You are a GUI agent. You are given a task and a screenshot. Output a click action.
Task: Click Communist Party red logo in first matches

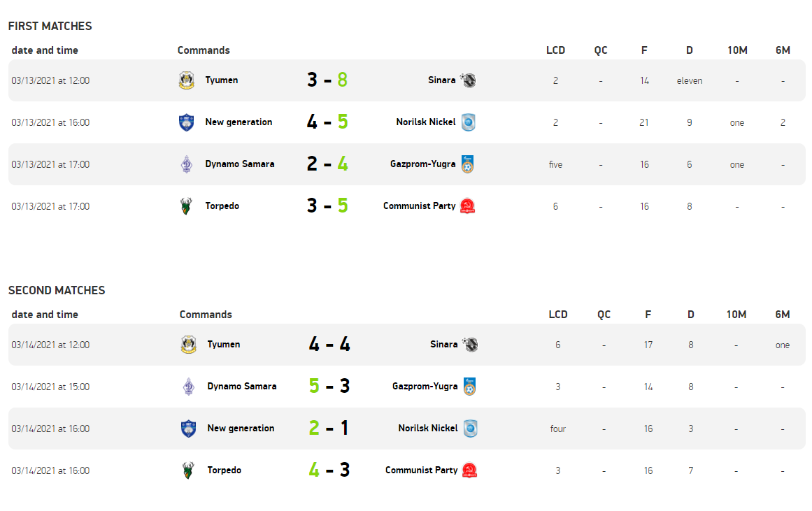468,206
